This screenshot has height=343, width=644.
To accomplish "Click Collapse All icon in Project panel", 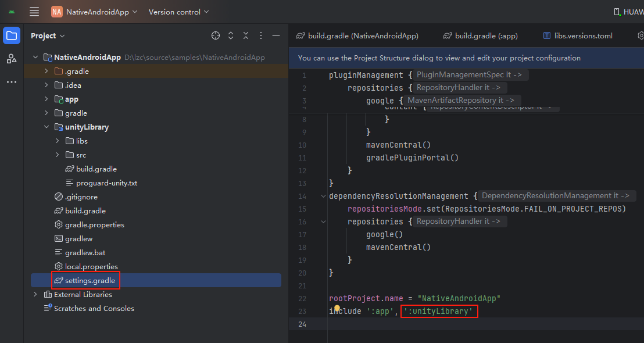I will tap(246, 35).
